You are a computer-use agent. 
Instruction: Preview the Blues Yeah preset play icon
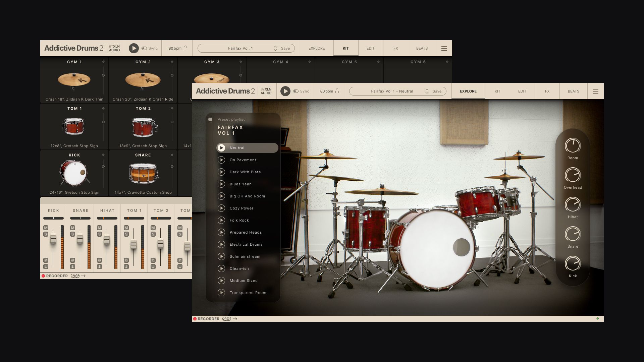(221, 184)
